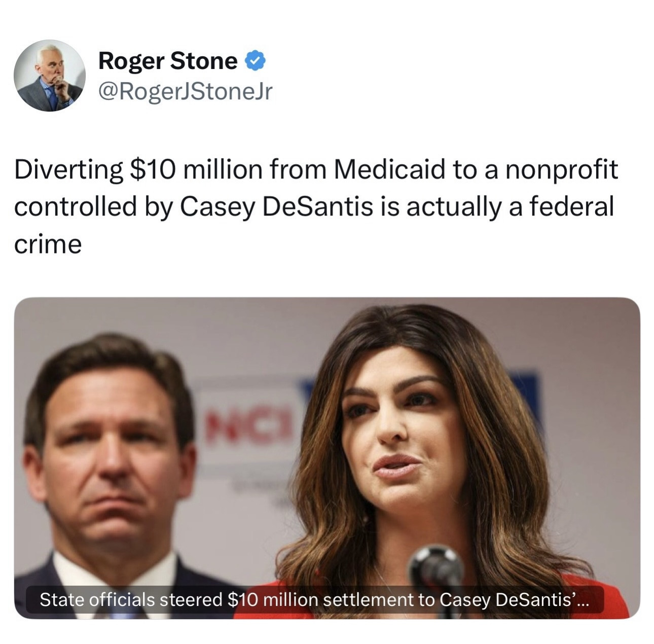654x644 pixels.
Task: Open the 'State officials steered $10 million' caption
Action: click(x=314, y=600)
